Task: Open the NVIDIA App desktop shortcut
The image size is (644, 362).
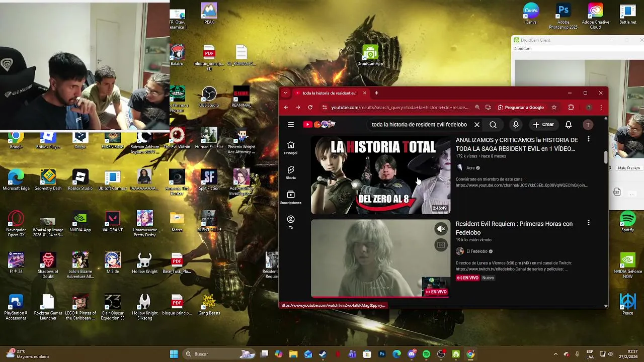Action: (x=80, y=222)
